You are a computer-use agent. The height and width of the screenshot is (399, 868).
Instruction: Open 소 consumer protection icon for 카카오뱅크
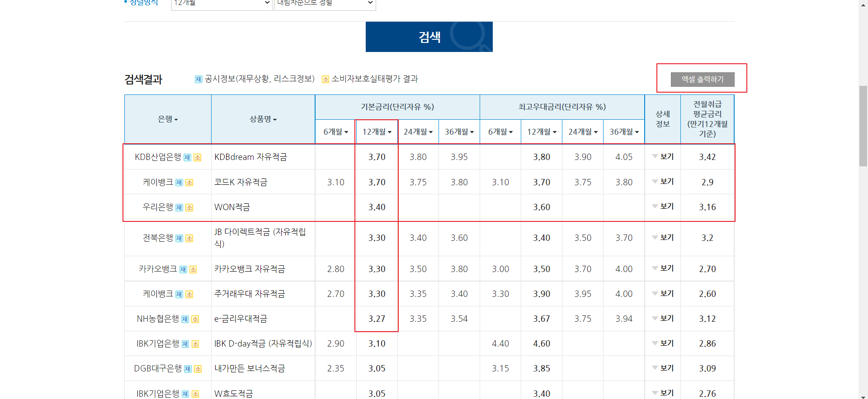tap(193, 269)
